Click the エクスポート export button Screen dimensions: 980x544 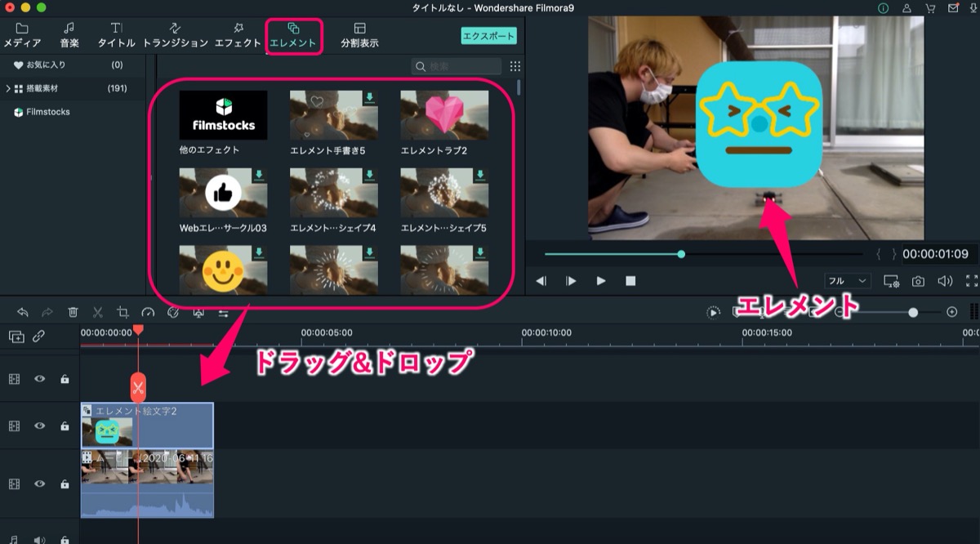click(489, 36)
